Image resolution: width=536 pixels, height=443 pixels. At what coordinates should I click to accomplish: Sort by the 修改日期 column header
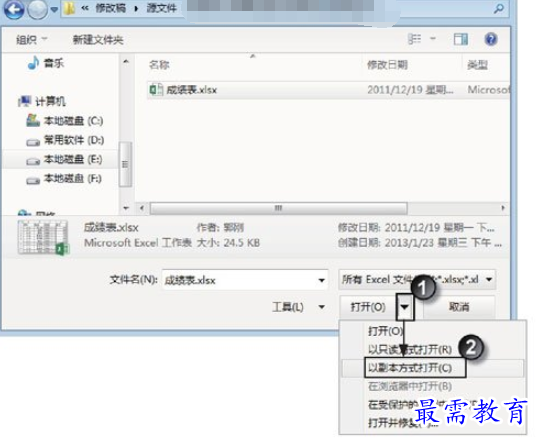click(x=387, y=65)
